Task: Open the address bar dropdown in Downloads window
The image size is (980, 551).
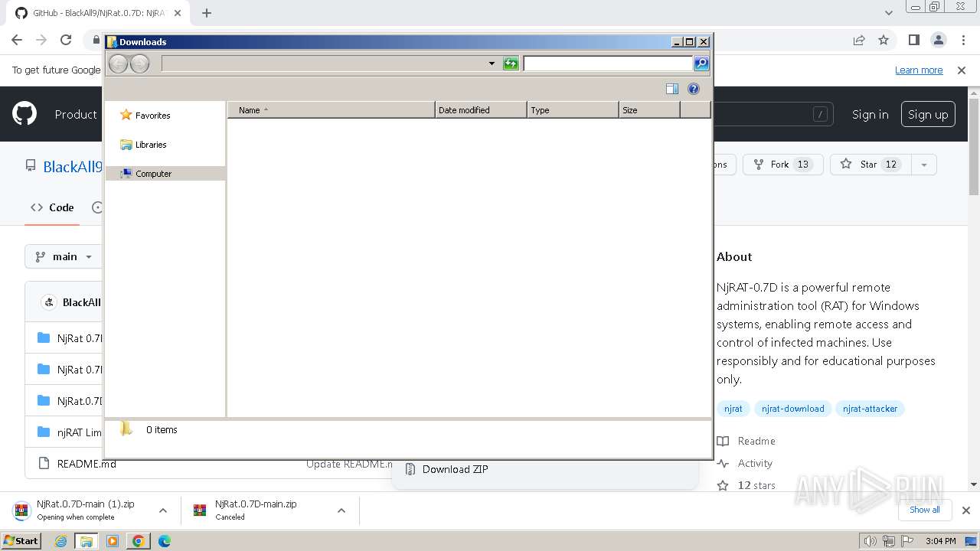Action: 492,64
